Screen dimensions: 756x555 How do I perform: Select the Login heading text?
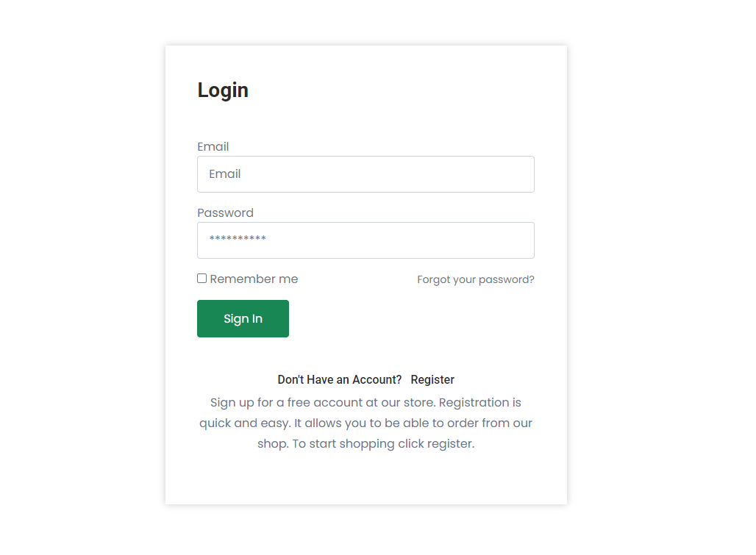point(222,90)
